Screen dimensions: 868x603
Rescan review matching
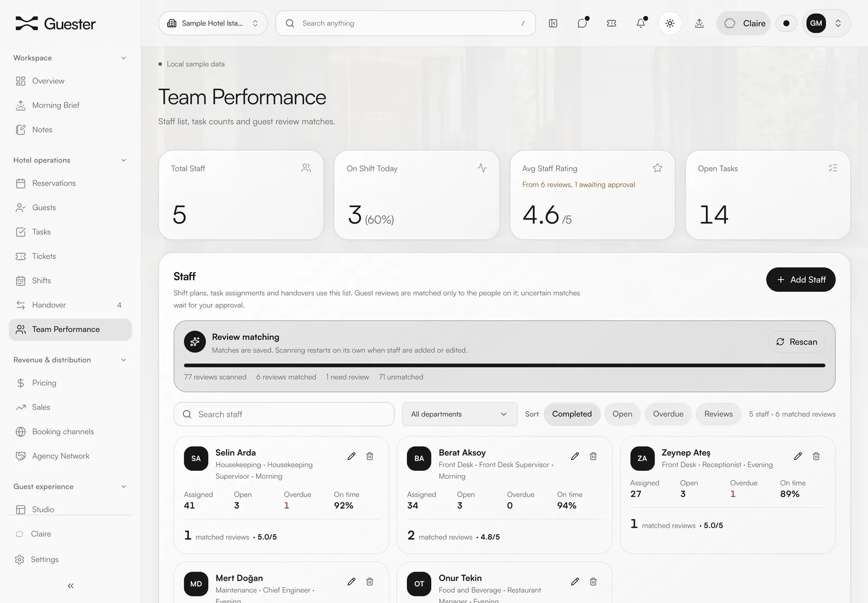click(x=796, y=342)
